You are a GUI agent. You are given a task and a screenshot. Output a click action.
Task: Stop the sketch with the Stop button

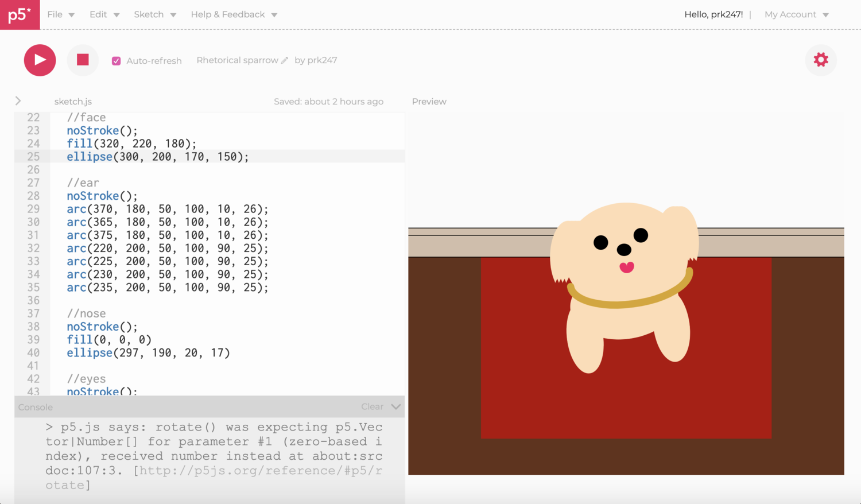83,60
